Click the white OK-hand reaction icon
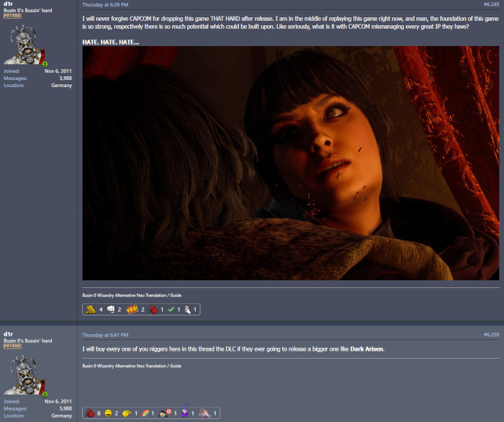Screen dimensions: 504x422 point(187,310)
